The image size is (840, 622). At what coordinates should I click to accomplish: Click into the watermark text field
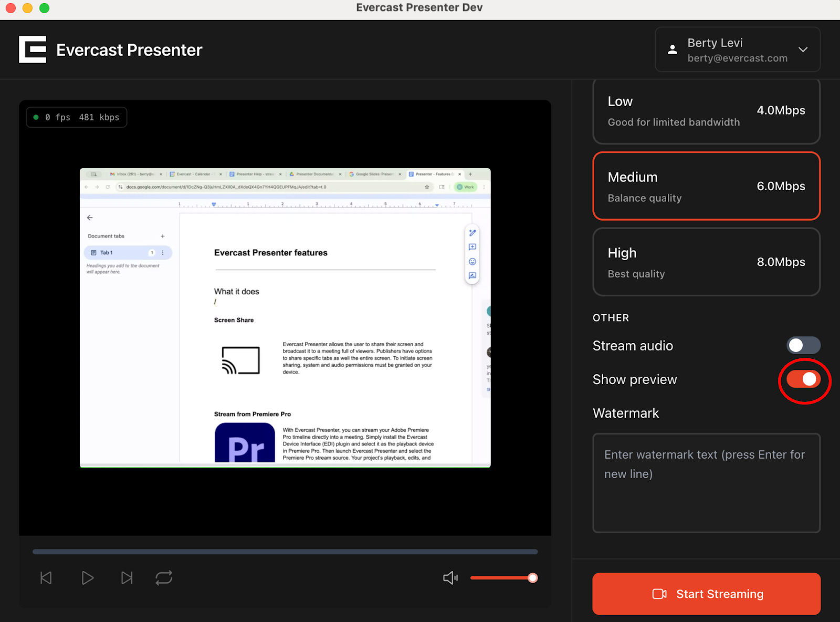706,483
